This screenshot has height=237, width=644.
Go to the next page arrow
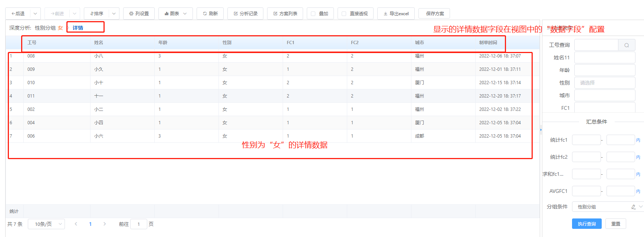(x=105, y=224)
